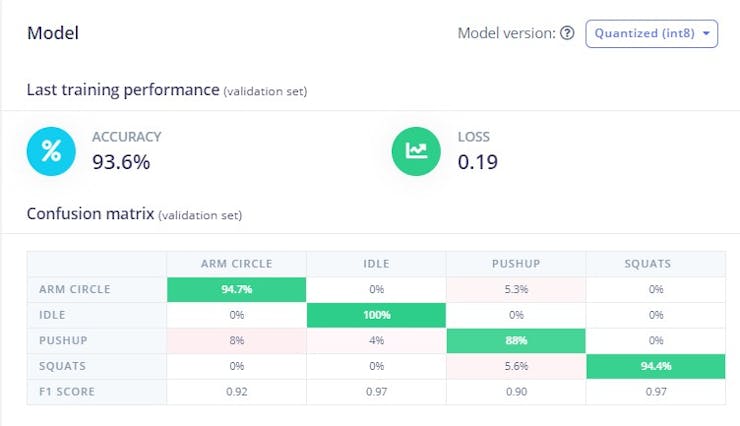The height and width of the screenshot is (426, 740).
Task: Click the 0.19 loss value
Action: coord(478,161)
